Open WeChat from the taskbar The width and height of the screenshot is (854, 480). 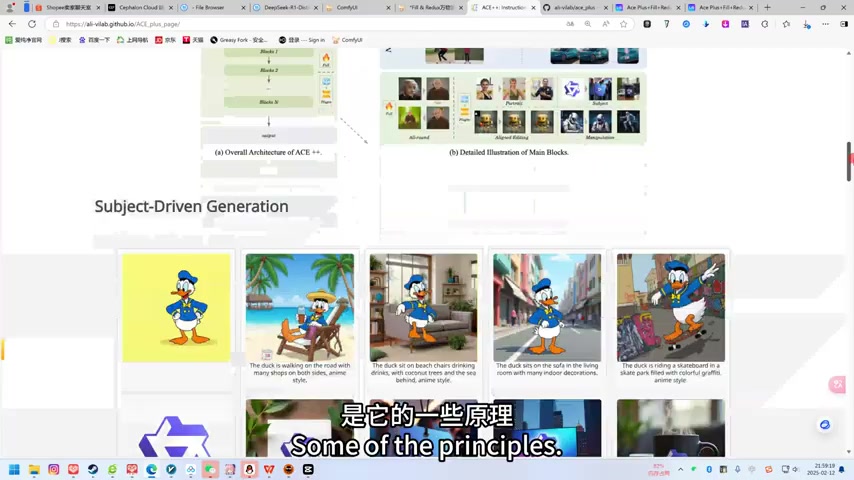[210, 470]
